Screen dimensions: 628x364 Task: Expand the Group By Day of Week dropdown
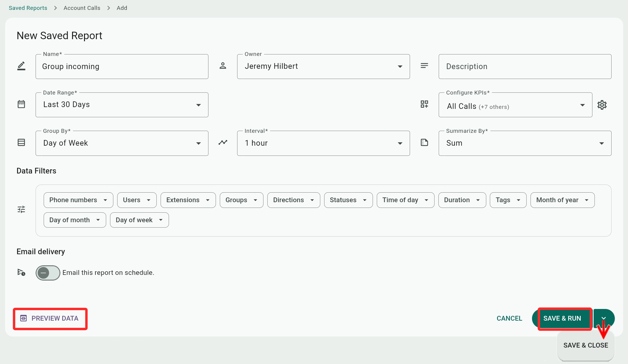click(122, 143)
